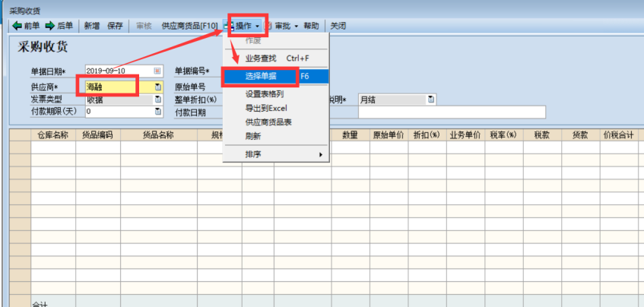Click 供应商货品[F10] toolbar button

(x=189, y=26)
